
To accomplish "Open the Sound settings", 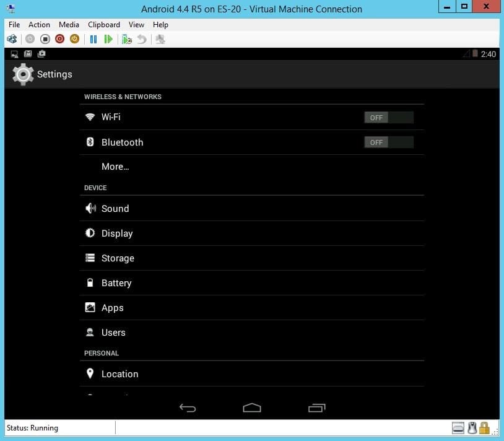I will 251,208.
